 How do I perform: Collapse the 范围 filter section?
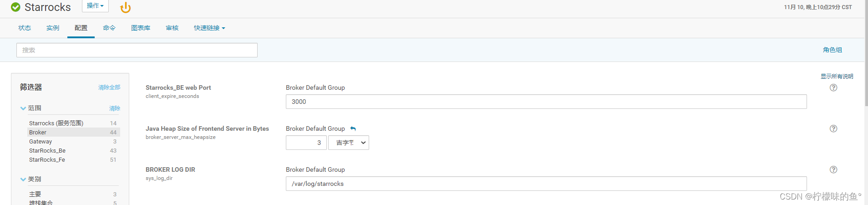pyautogui.click(x=23, y=108)
